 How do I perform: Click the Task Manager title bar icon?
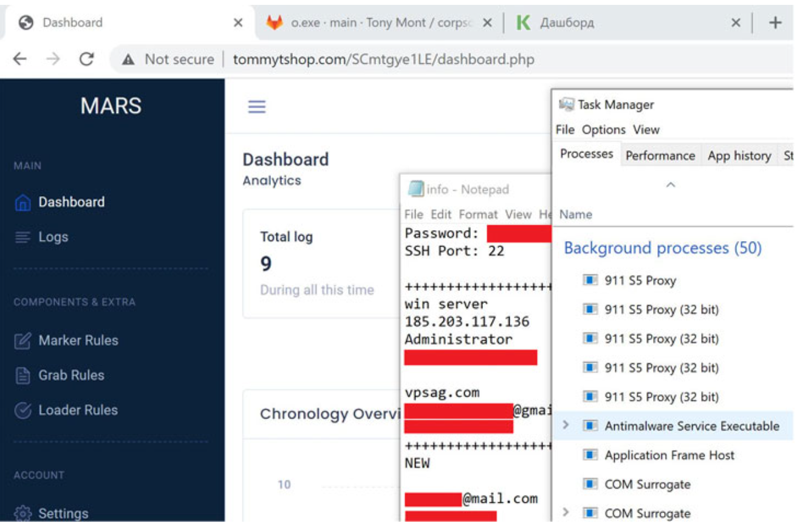point(566,104)
